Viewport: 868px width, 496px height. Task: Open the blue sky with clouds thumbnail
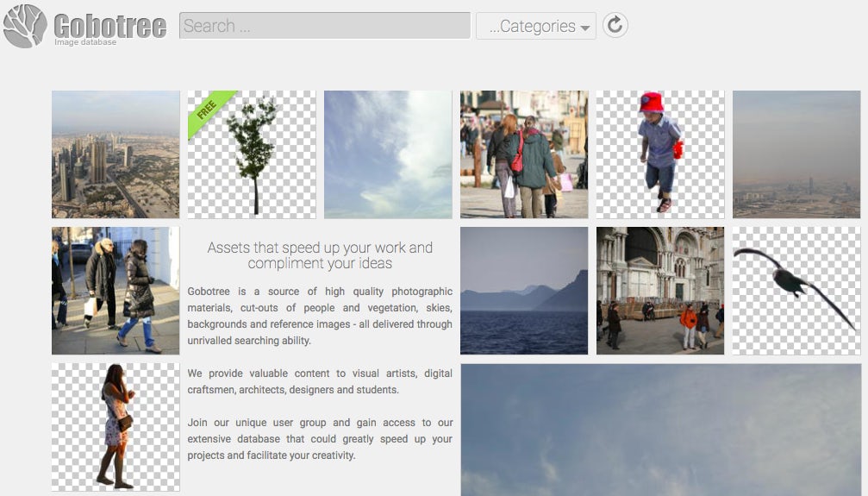tap(388, 154)
